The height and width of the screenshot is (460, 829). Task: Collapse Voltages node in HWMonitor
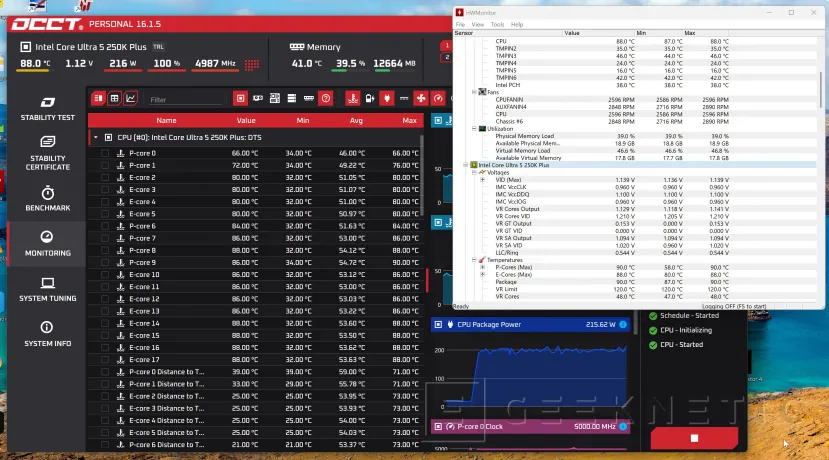click(x=474, y=172)
